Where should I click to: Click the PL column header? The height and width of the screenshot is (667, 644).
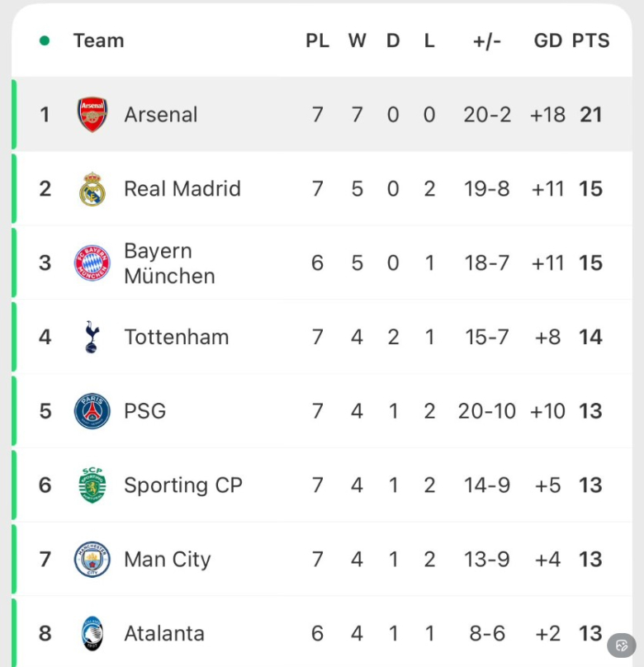click(x=318, y=40)
